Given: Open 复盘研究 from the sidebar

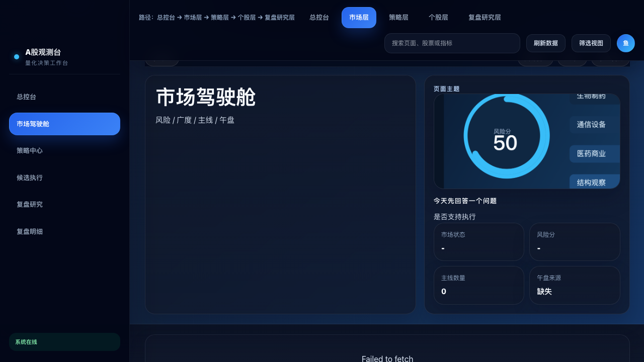Looking at the screenshot, I should [x=64, y=204].
